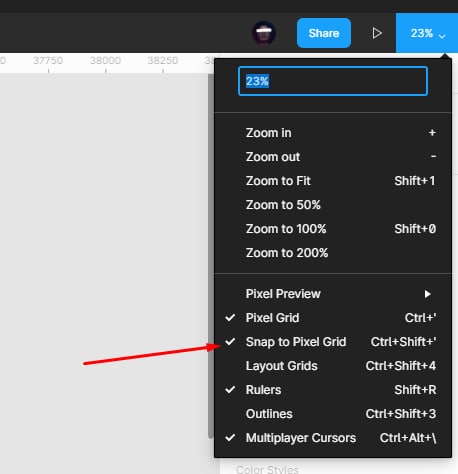Screen dimensions: 458x474
Task: Toggle Multiplayer Cursors option
Action: [333, 438]
